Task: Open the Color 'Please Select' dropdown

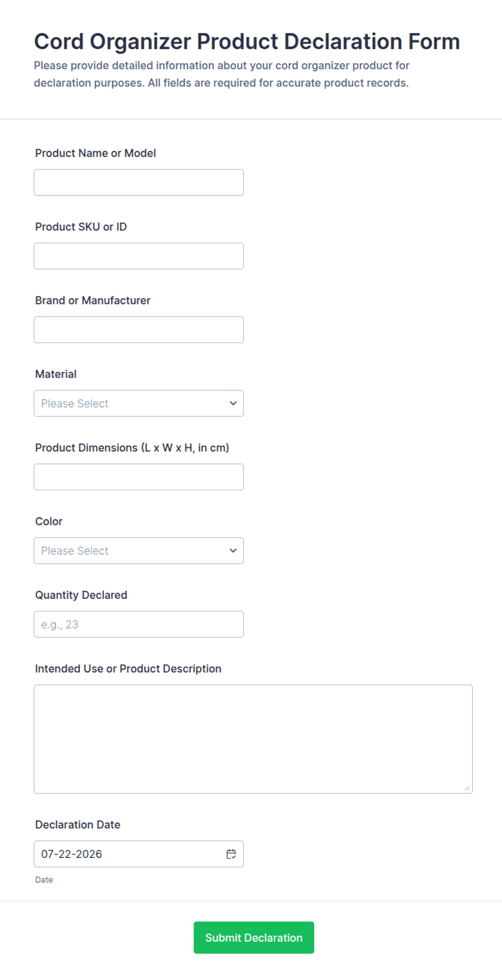Action: pos(139,551)
